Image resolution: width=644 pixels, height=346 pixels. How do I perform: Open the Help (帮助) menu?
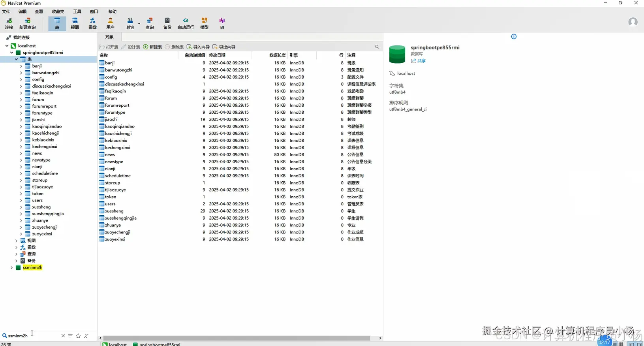point(113,11)
